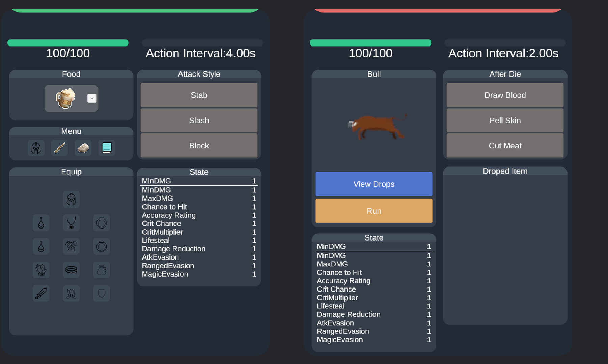Click the helmet icon in the Menu panel
This screenshot has height=364, width=608.
(x=36, y=148)
